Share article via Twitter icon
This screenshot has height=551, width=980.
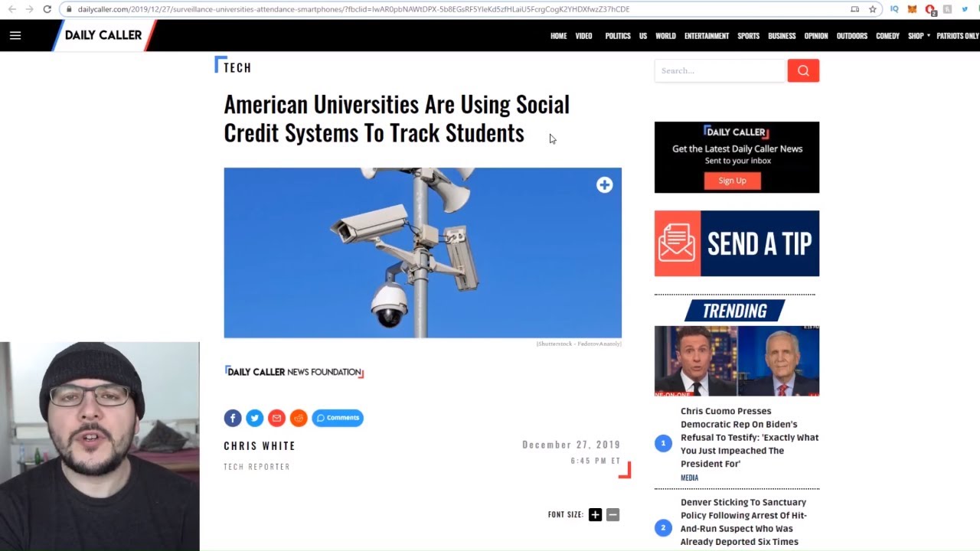[255, 418]
